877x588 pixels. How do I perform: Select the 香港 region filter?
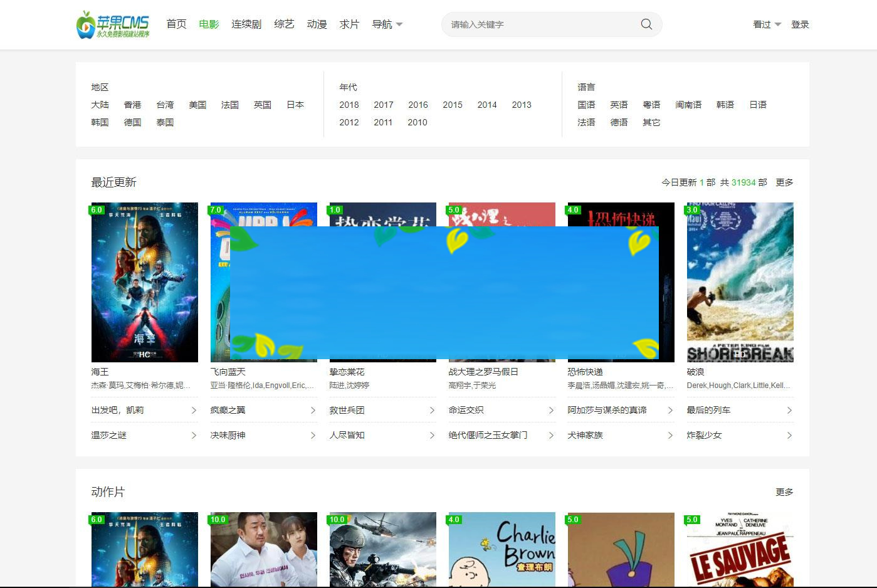[132, 105]
